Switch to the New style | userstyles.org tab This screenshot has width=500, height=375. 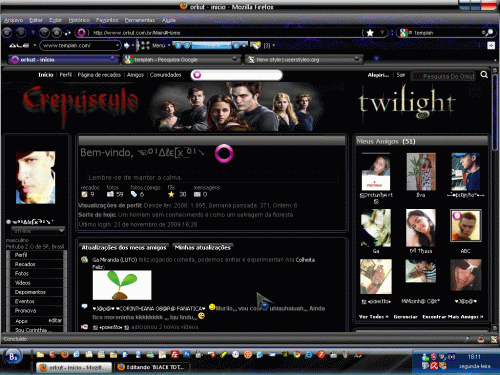[304, 60]
